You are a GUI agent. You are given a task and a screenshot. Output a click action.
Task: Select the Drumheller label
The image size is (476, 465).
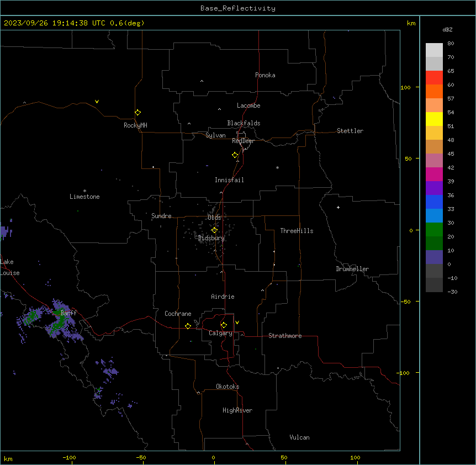(352, 269)
